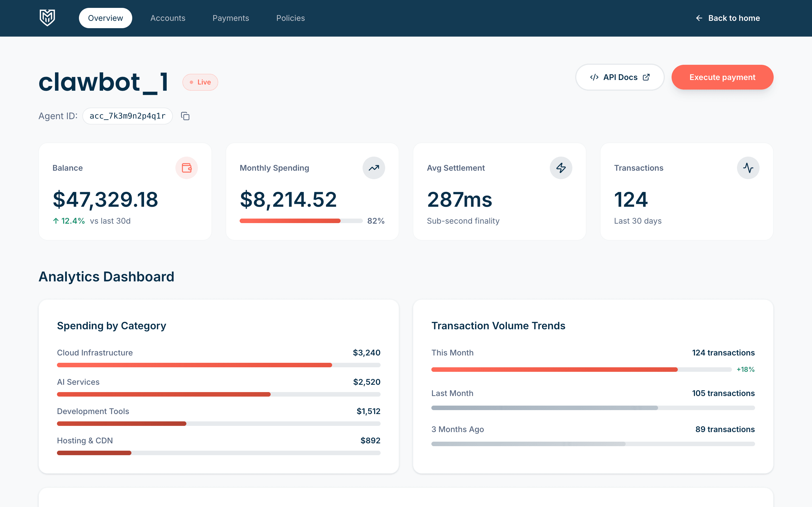Click the trend arrow icon on Monthly Spending card

coord(374,168)
